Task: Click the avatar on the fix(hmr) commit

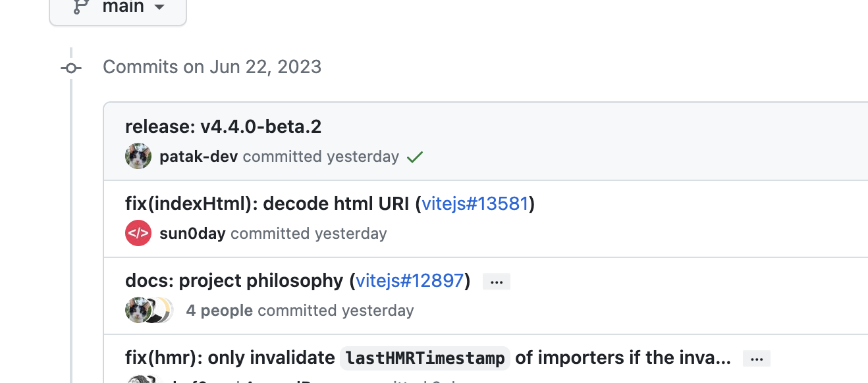Action: (138, 380)
